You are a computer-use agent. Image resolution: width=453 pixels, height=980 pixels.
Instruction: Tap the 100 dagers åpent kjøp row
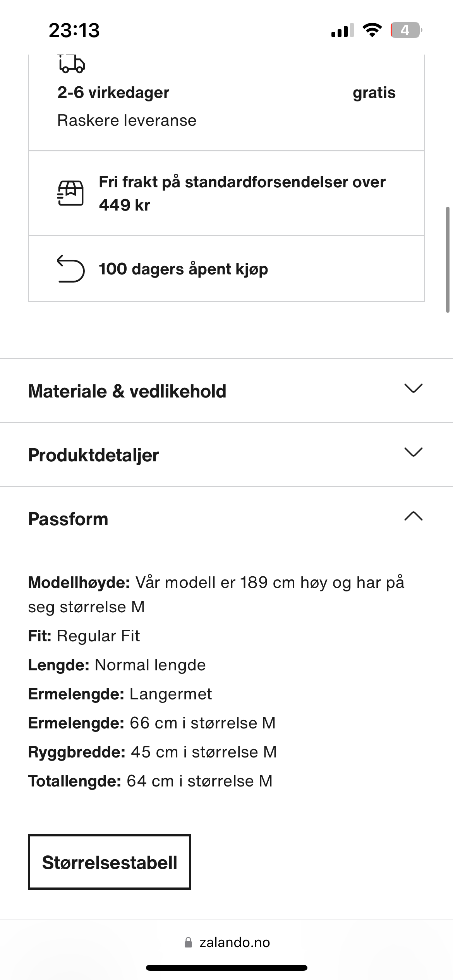tap(184, 269)
